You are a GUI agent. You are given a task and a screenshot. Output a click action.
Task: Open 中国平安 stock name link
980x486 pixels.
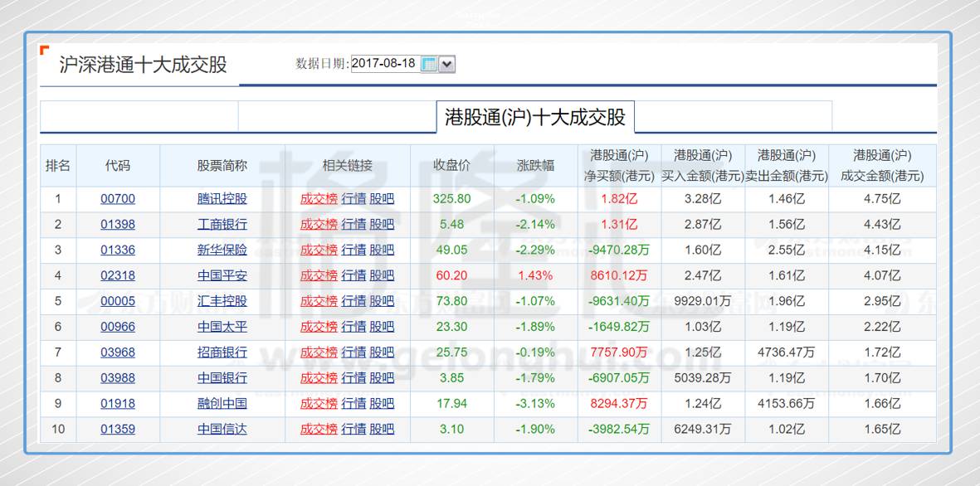point(222,275)
